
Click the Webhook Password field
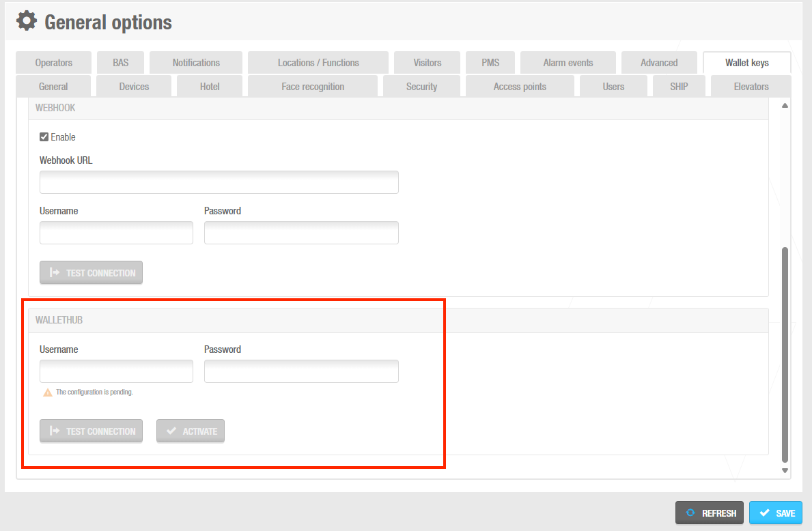(x=301, y=233)
